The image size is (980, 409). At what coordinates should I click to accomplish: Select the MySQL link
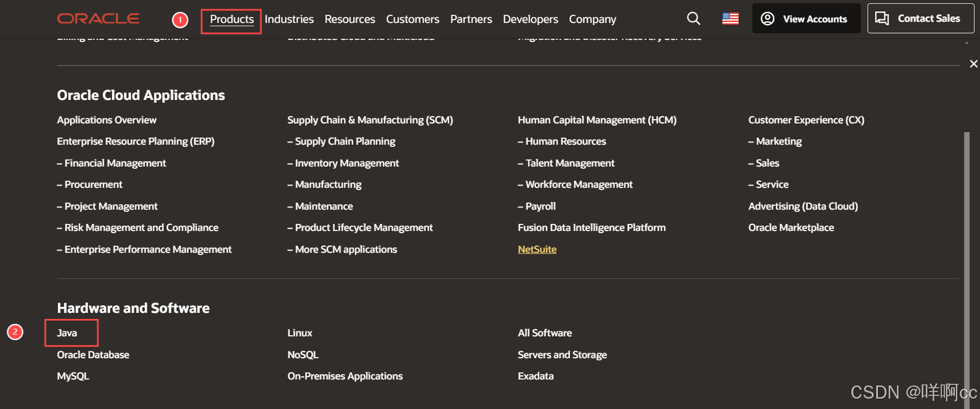coord(73,376)
